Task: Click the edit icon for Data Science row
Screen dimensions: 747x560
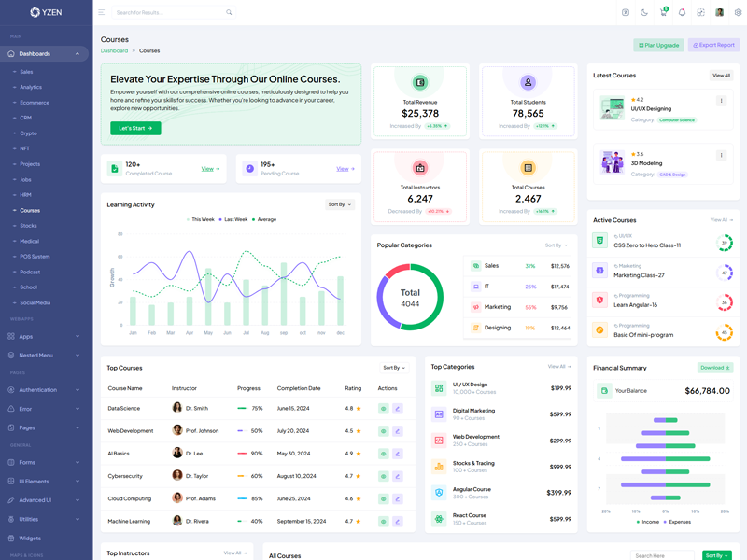Action: (397, 408)
